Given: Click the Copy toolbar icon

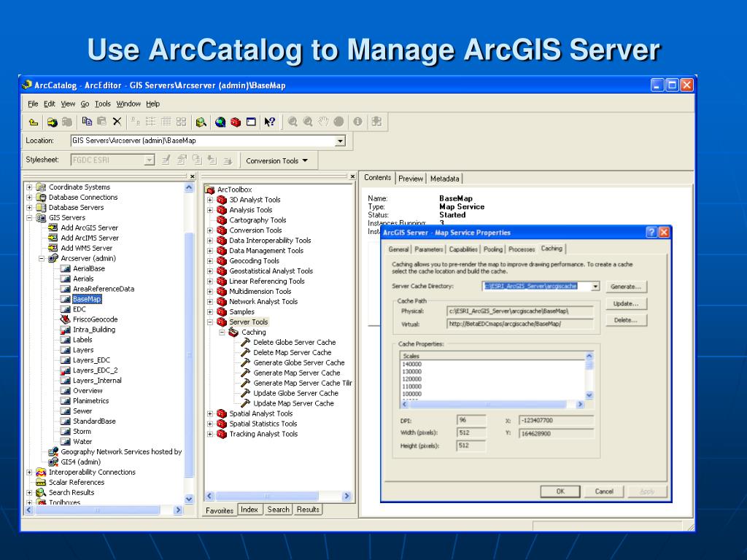Looking at the screenshot, I should pos(87,122).
